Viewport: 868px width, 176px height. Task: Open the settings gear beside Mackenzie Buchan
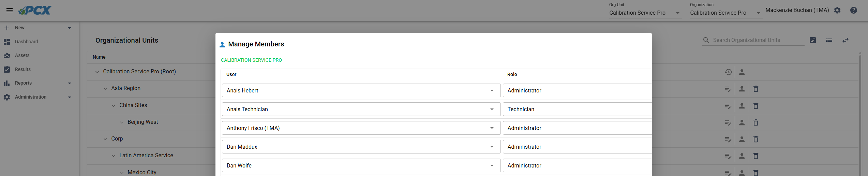837,10
